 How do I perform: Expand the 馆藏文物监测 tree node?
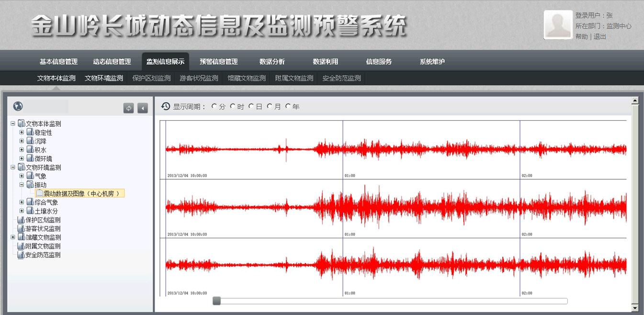point(13,237)
